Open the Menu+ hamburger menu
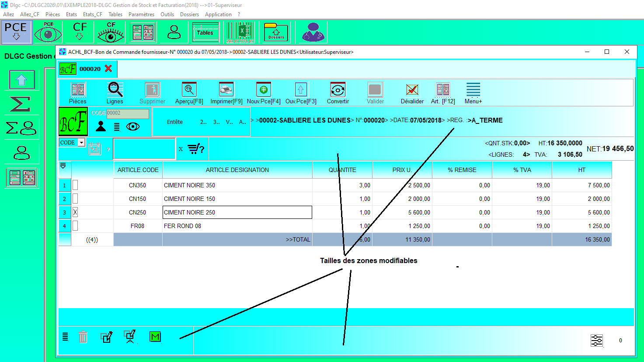 click(473, 90)
